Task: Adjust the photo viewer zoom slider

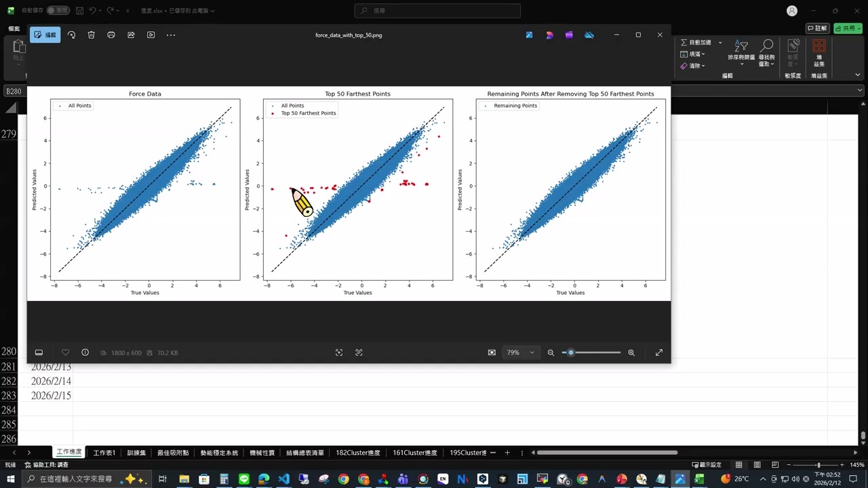Action: (x=591, y=352)
